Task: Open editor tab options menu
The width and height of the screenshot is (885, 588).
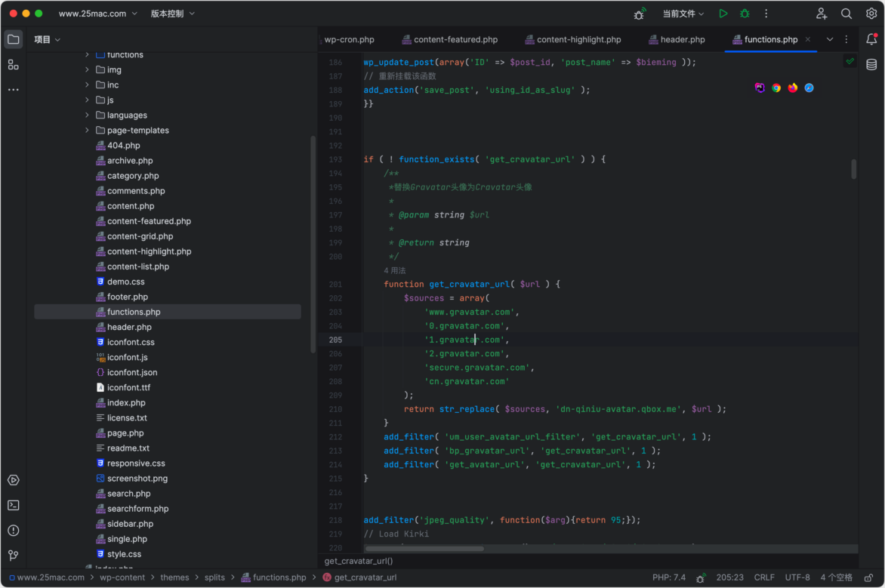Action: coord(846,39)
